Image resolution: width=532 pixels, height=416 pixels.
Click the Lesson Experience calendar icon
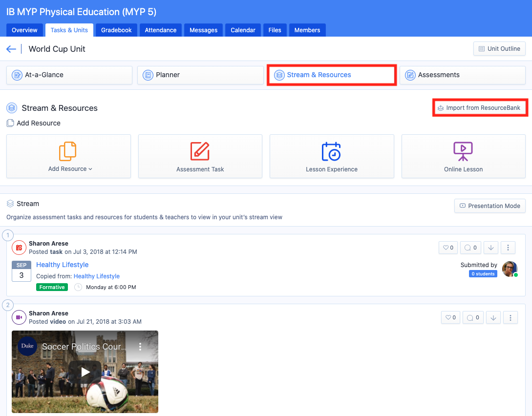(x=331, y=151)
